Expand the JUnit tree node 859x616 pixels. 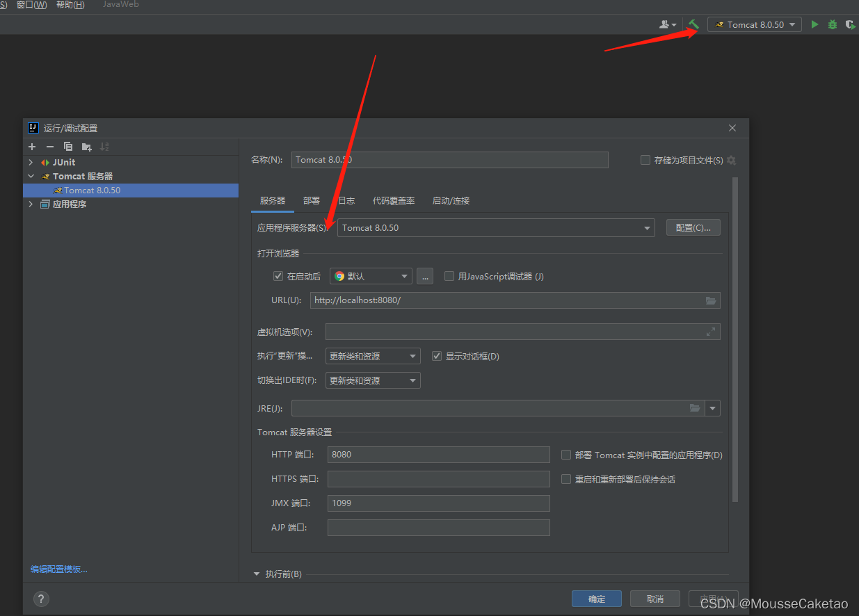click(x=31, y=162)
